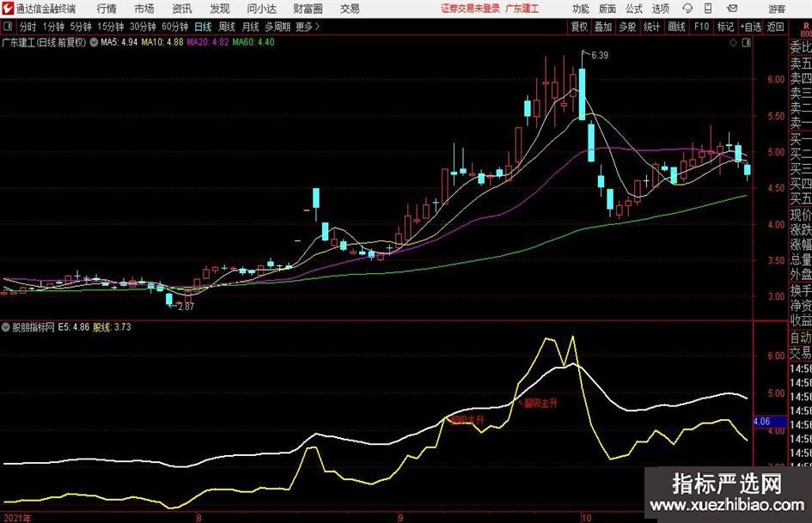Switch to 周线 weekly period
This screenshot has height=523, width=812.
point(226,27)
